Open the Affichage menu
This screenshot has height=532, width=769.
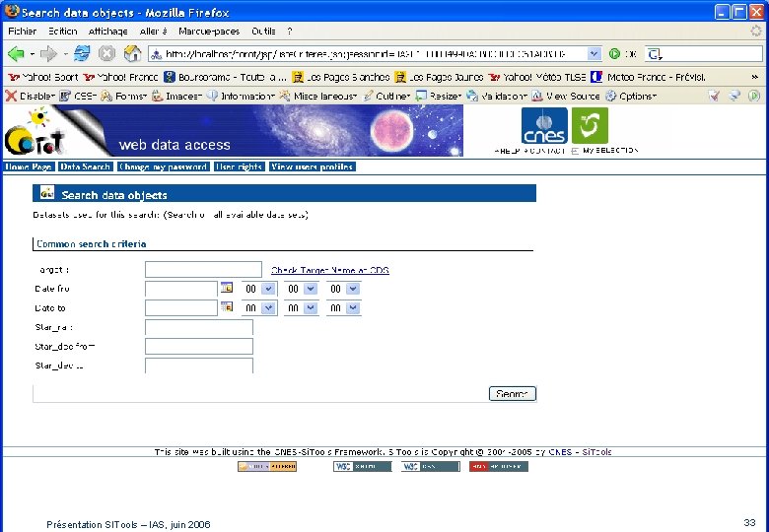tap(107, 32)
